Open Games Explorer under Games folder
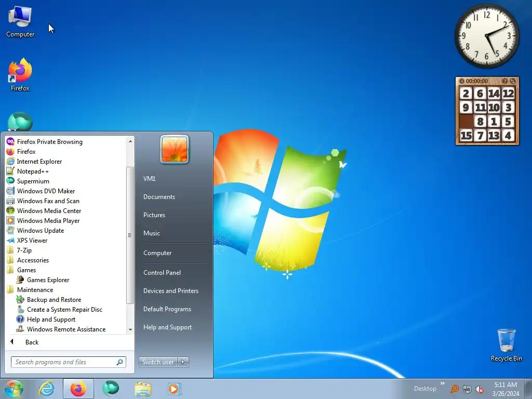 [x=66, y=280]
